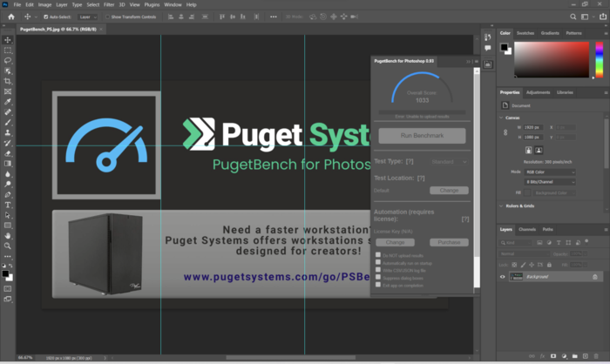610x364 pixels.
Task: Open the Search icon at top right
Action: coord(573,17)
